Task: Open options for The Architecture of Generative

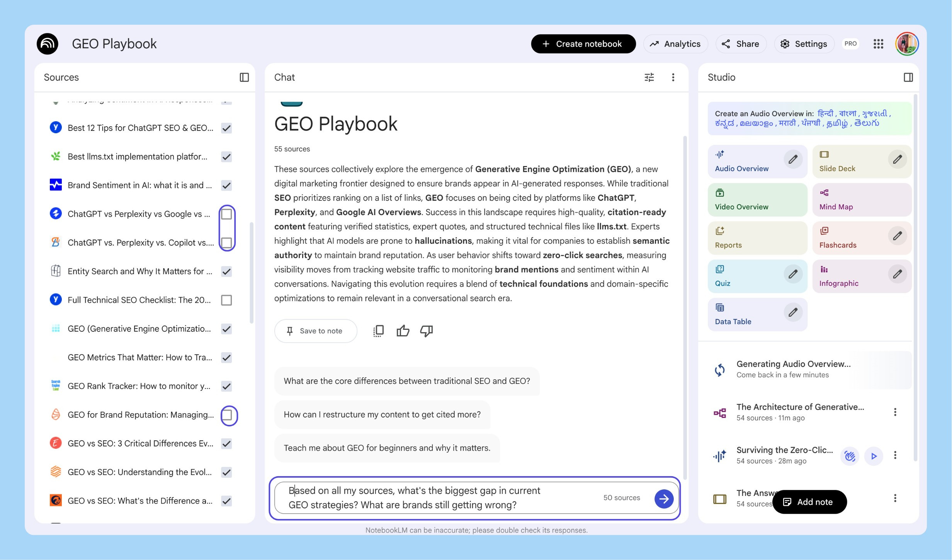Action: (x=895, y=412)
